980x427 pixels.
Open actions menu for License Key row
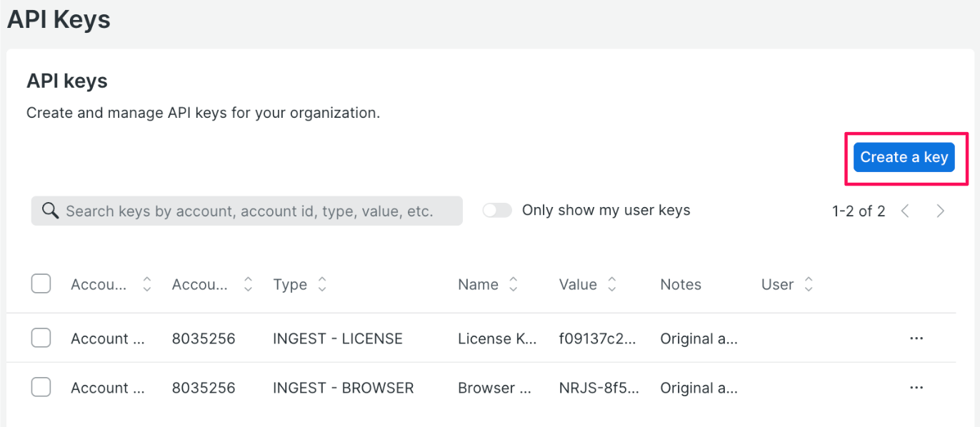[916, 338]
